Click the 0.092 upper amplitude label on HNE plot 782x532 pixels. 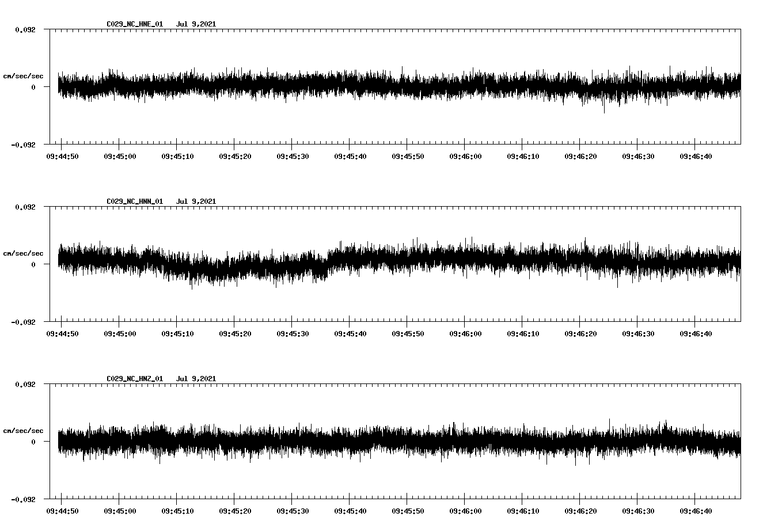click(26, 29)
